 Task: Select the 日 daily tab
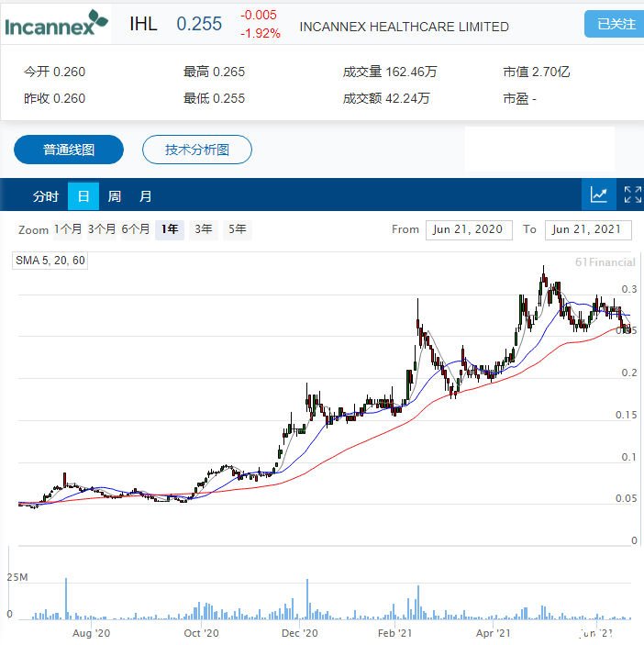[x=83, y=196]
